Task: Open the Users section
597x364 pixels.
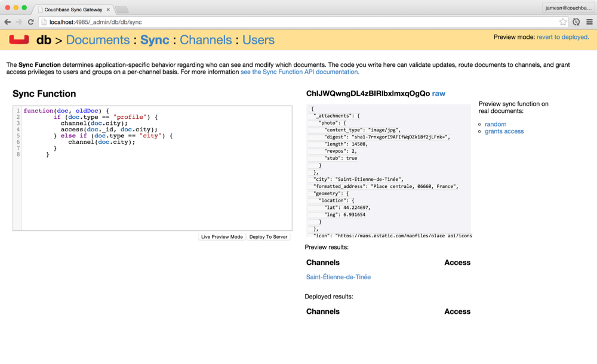Action: coord(259,40)
